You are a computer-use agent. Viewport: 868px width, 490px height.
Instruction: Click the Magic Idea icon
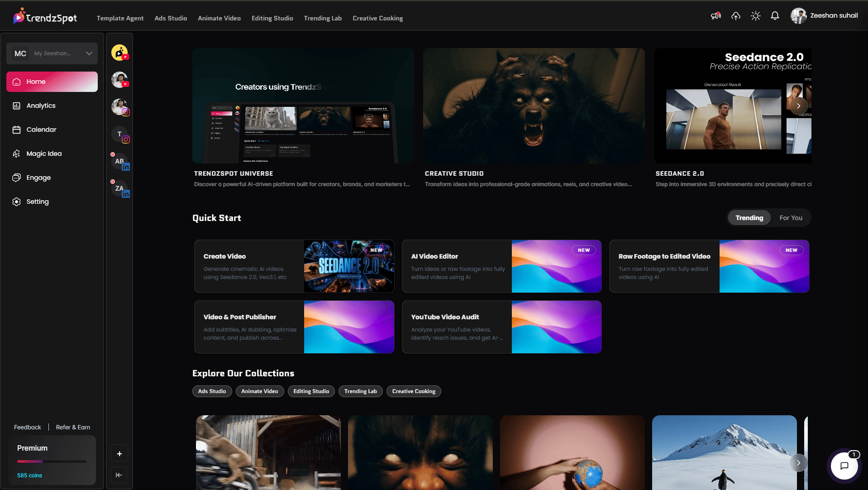point(16,154)
